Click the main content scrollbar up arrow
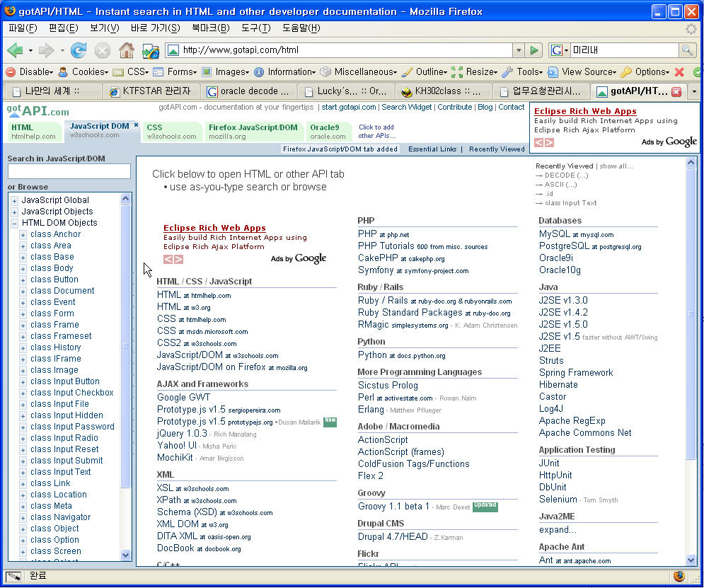Screen dimensions: 704x588 pos(691,163)
